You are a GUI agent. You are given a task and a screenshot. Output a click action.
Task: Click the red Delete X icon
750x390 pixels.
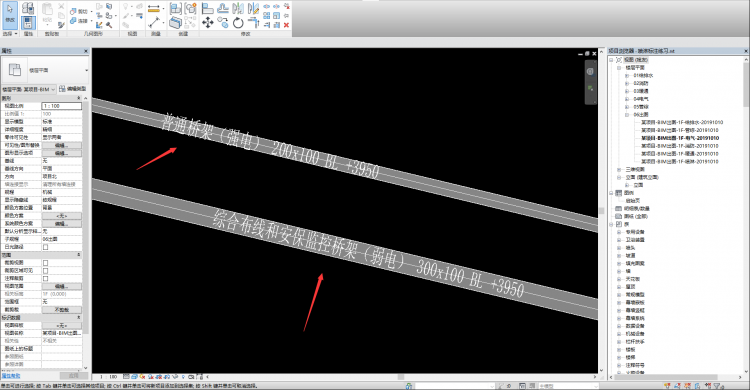[287, 24]
